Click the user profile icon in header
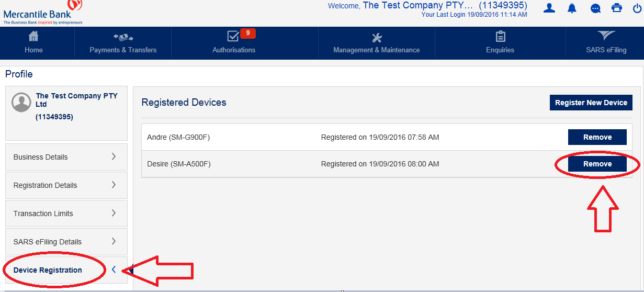644x292 pixels. tap(549, 8)
